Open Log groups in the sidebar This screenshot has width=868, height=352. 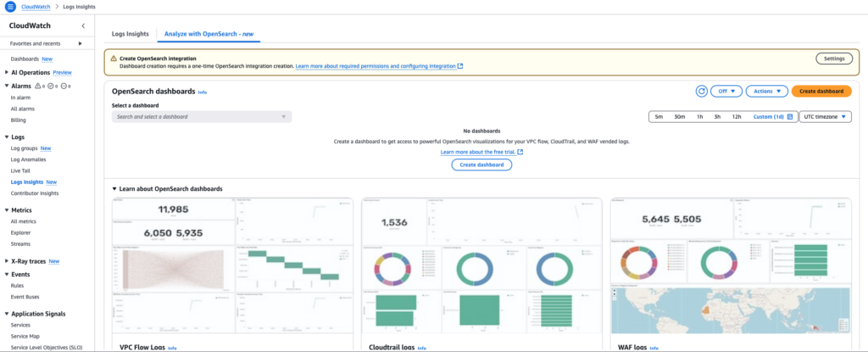pyautogui.click(x=24, y=148)
